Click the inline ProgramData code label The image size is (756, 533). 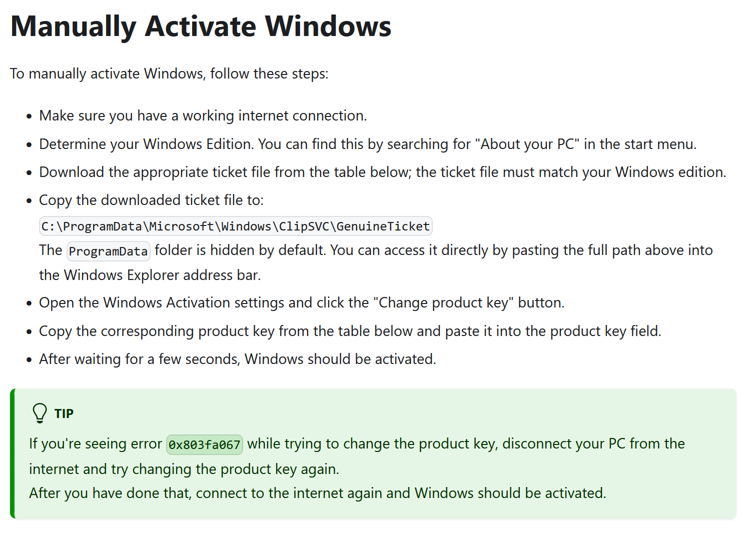point(108,251)
